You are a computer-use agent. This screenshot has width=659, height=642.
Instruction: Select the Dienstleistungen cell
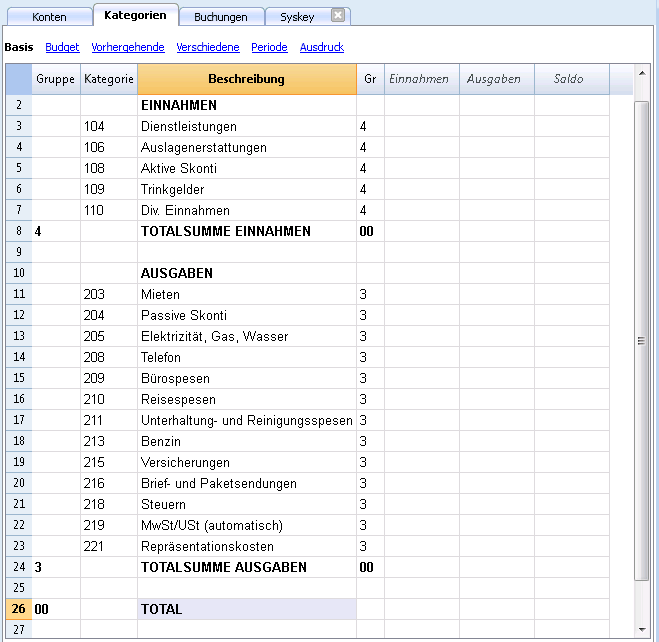point(247,126)
